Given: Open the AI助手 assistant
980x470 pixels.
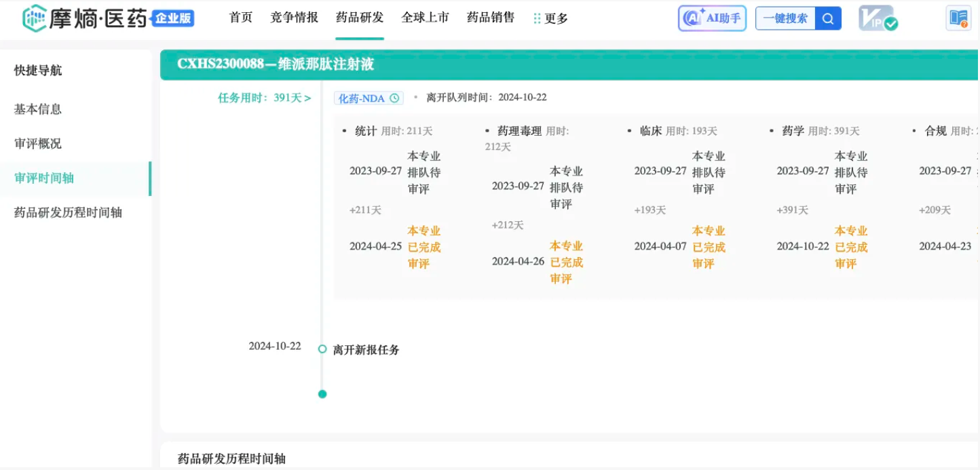Looking at the screenshot, I should [712, 18].
